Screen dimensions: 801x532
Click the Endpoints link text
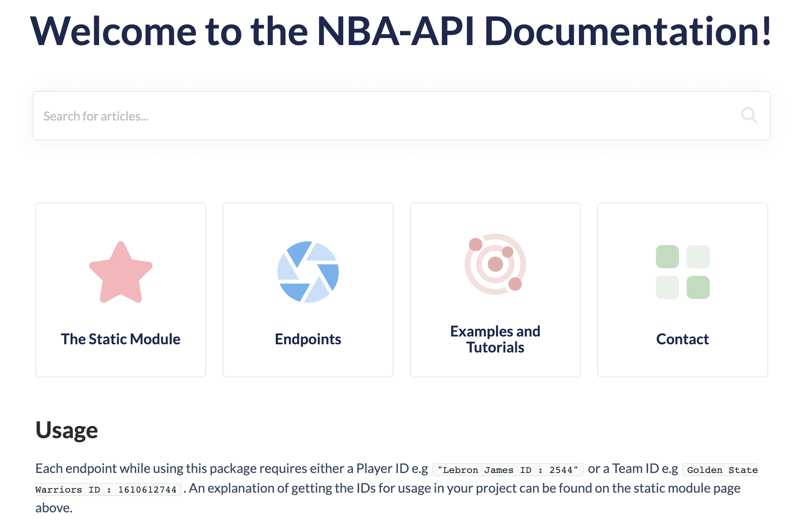308,339
